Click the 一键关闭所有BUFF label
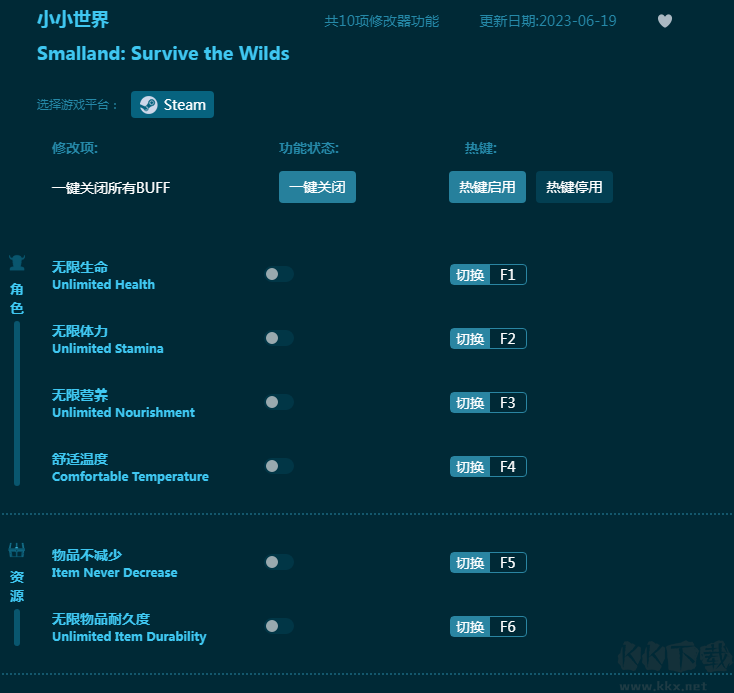 click(111, 188)
